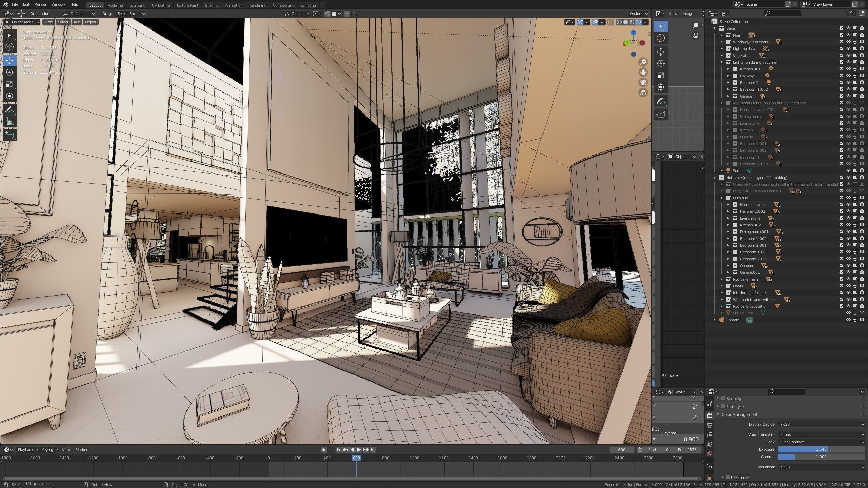Click the Select Box tool icon
The width and height of the screenshot is (868, 488).
click(9, 35)
